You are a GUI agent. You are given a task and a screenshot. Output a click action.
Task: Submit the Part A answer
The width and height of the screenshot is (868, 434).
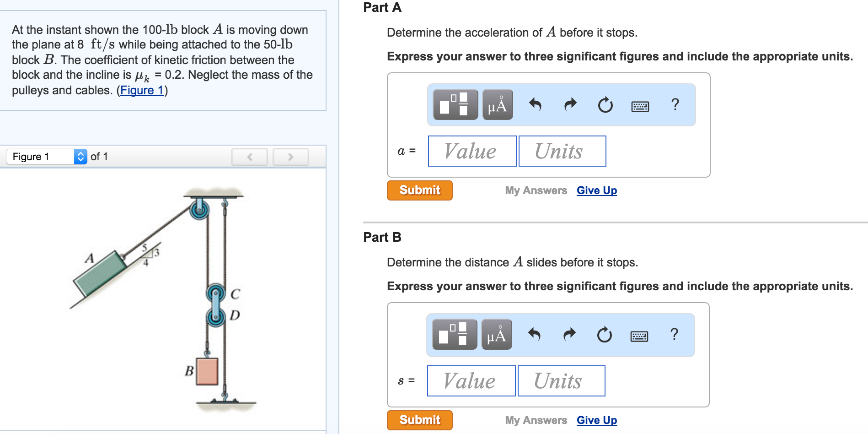[x=419, y=190]
